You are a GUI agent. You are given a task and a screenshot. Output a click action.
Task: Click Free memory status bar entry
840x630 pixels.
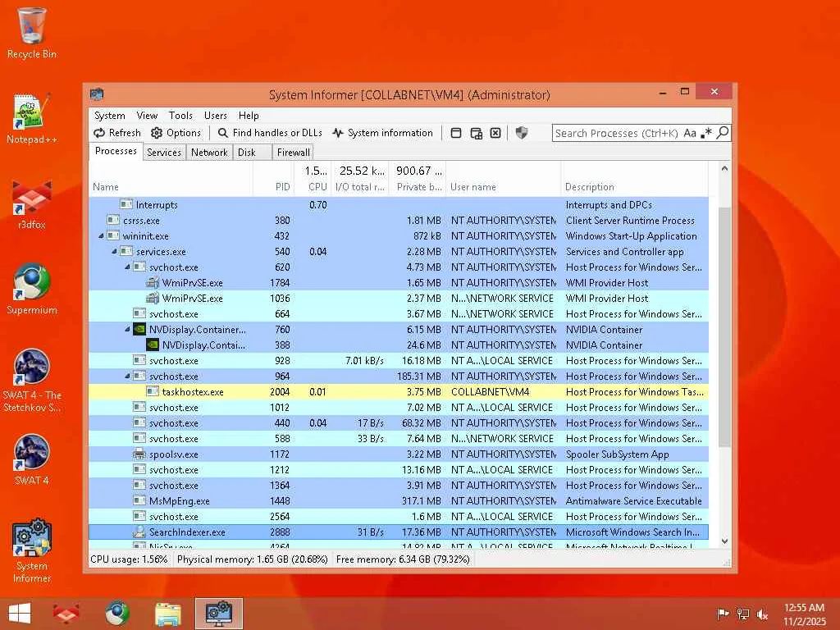point(403,559)
